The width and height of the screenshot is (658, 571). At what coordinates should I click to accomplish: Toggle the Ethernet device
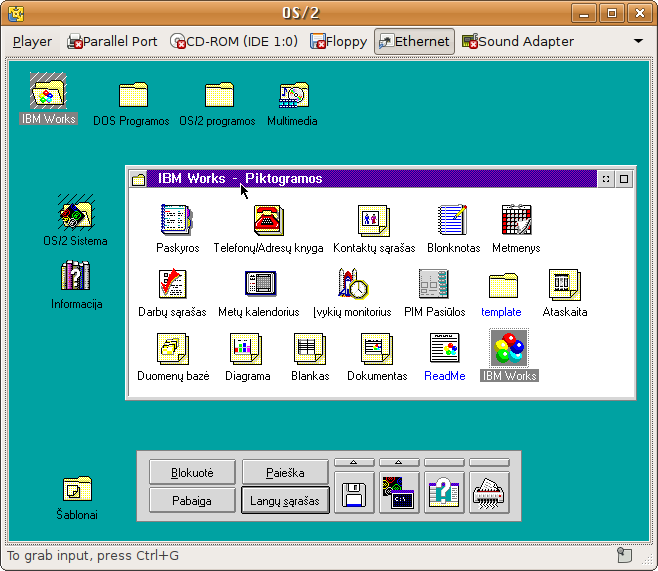[x=414, y=42]
